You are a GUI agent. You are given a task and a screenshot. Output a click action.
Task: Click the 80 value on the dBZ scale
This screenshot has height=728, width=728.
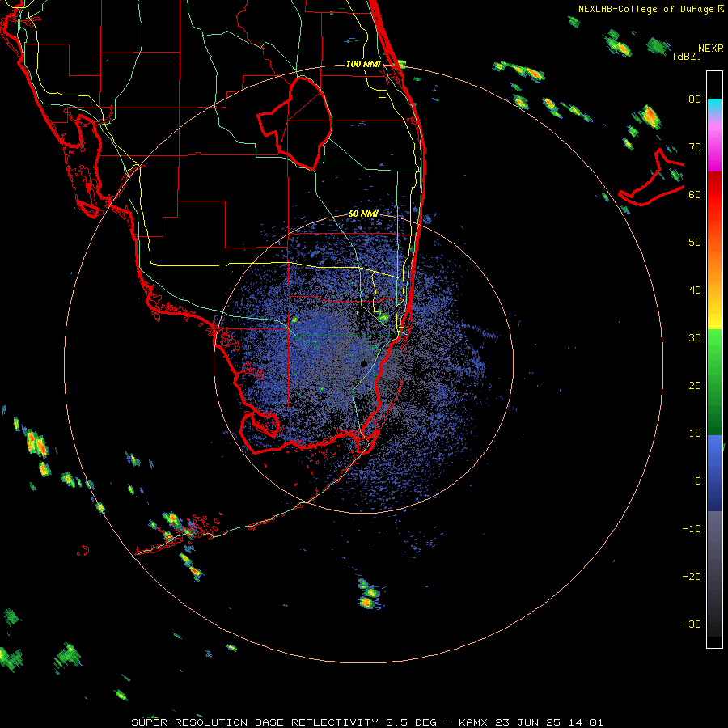(695, 99)
